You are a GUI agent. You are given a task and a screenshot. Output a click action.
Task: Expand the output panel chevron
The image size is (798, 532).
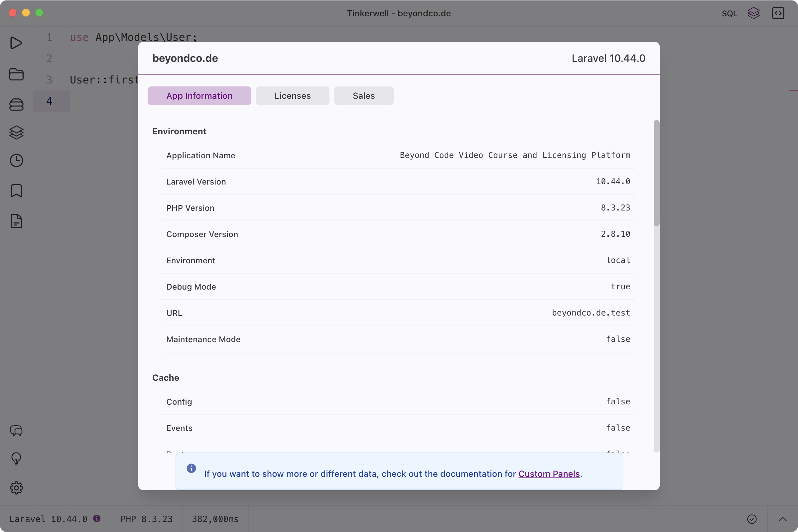[782, 519]
